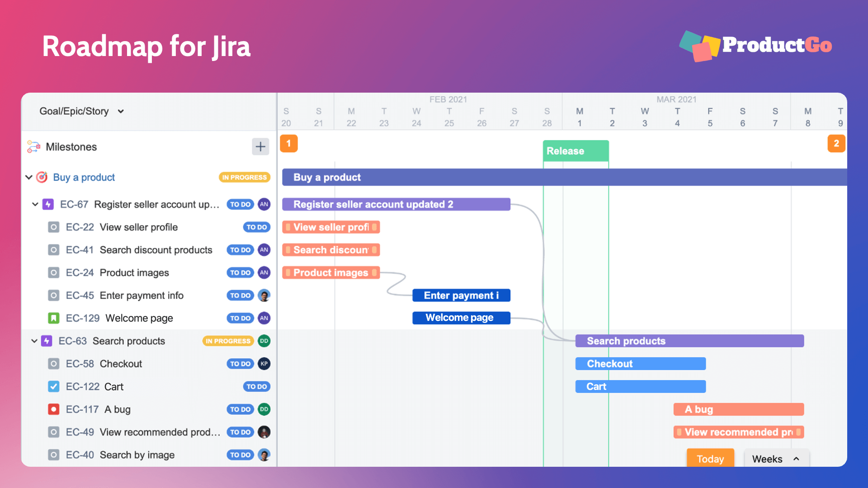
Task: Click the green Release milestone bar
Action: pos(576,151)
